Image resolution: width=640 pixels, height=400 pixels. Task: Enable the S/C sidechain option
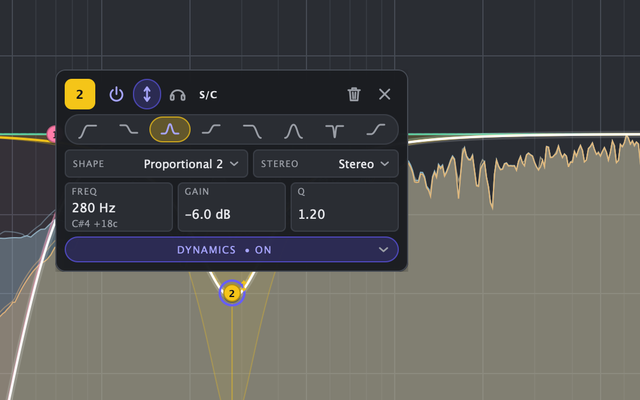[x=208, y=95]
